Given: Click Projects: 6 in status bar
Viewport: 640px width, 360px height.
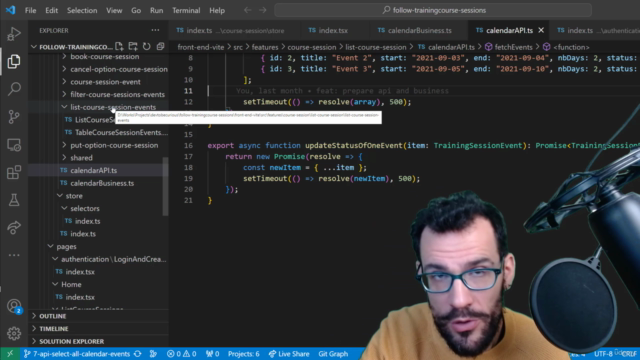Looking at the screenshot, I should pos(244,354).
